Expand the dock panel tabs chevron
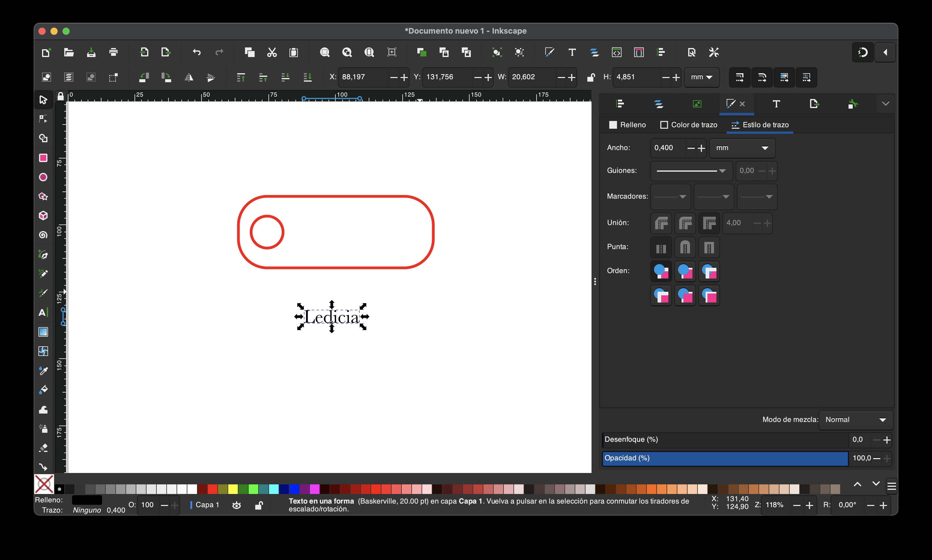Image resolution: width=932 pixels, height=560 pixels. pos(885,104)
